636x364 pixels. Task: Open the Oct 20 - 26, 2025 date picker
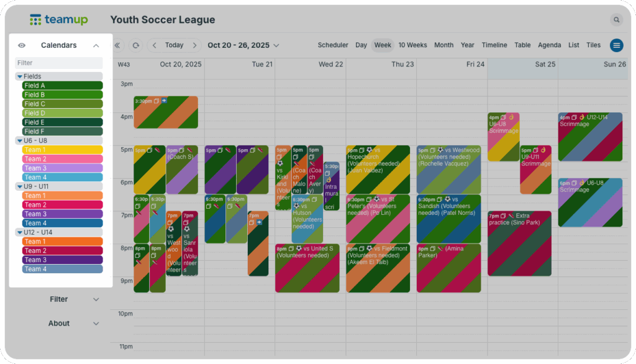pyautogui.click(x=243, y=45)
